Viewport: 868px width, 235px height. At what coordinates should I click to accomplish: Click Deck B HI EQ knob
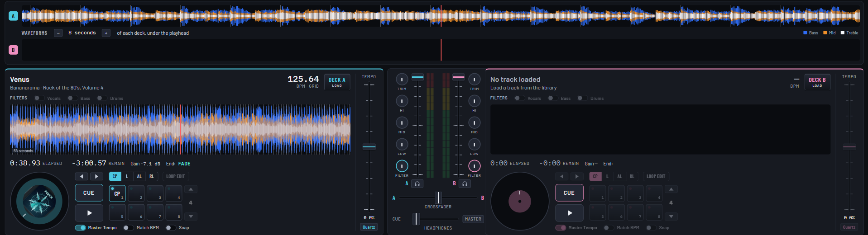474,101
